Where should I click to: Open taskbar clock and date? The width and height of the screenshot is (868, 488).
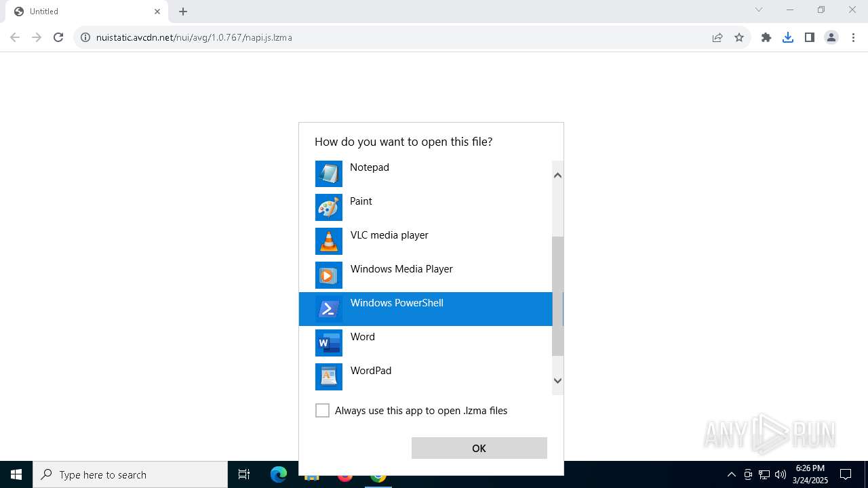[810, 474]
